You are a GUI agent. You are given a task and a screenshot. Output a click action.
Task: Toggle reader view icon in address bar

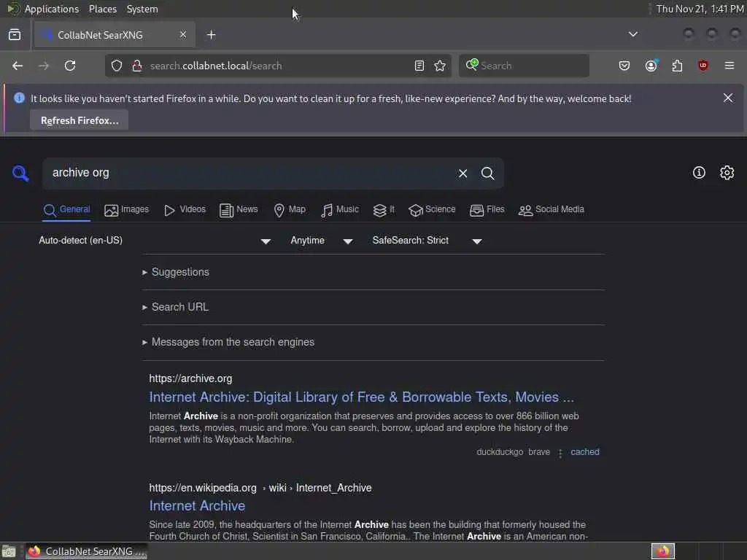[419, 66]
